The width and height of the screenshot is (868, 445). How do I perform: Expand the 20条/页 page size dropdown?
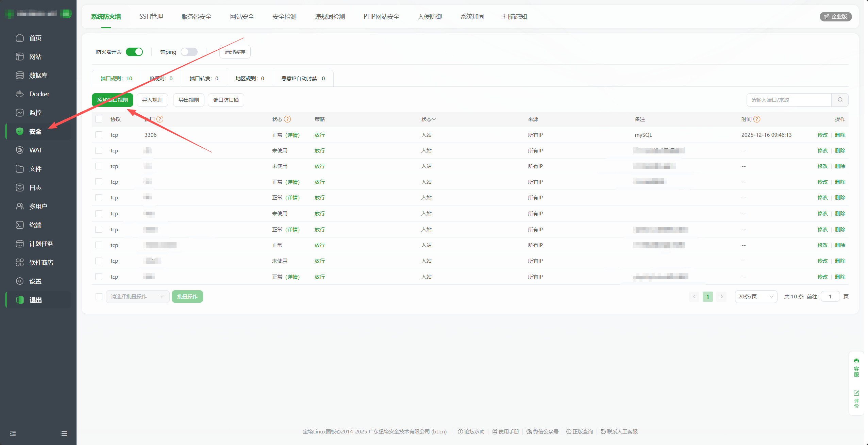coord(756,296)
